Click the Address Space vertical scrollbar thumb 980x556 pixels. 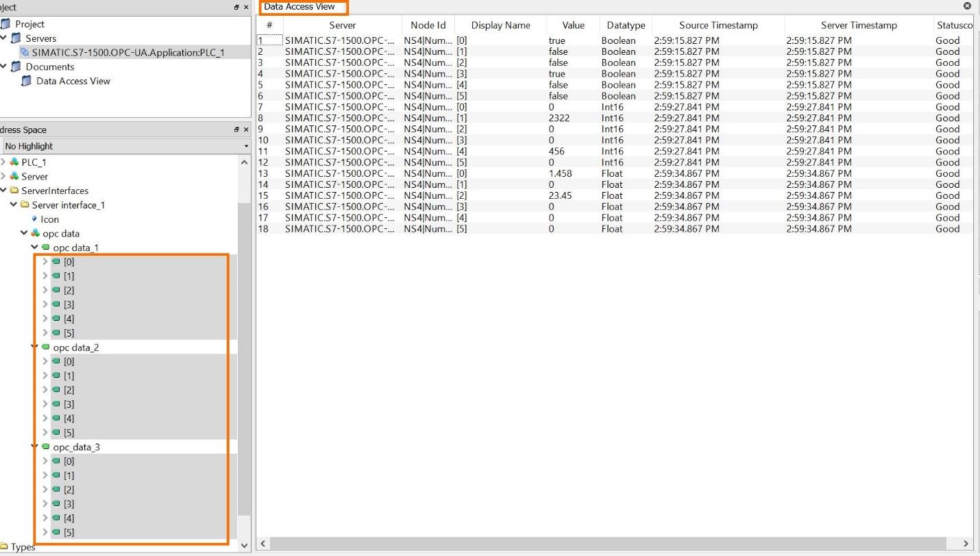point(244,359)
